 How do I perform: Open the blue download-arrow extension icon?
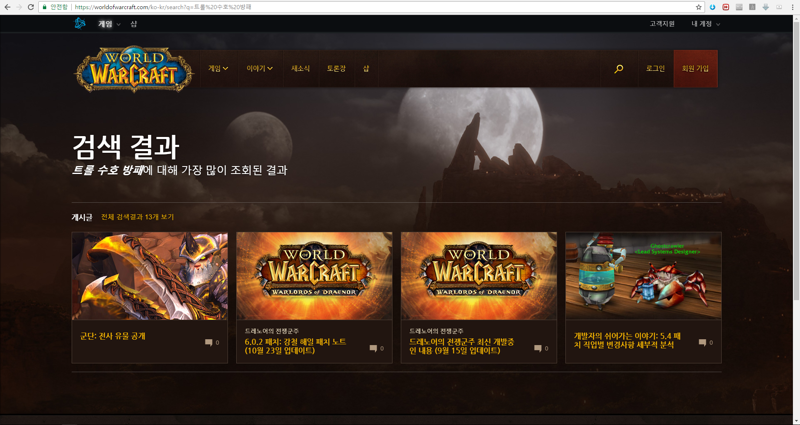point(712,7)
